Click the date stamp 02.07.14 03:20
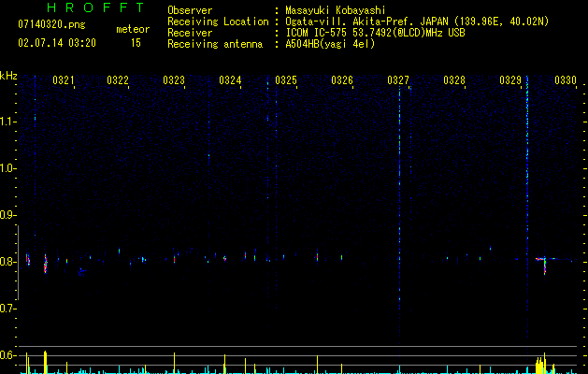This screenshot has height=374, width=588. pos(57,43)
